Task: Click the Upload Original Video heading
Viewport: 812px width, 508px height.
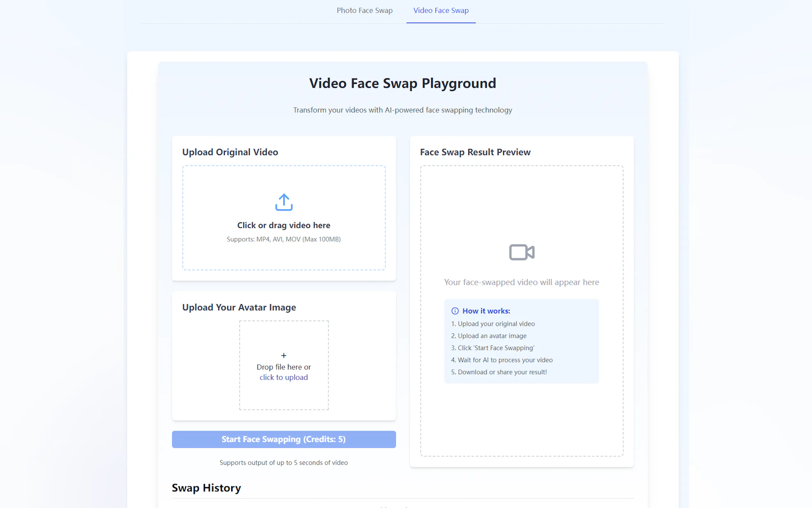Action: [x=230, y=152]
